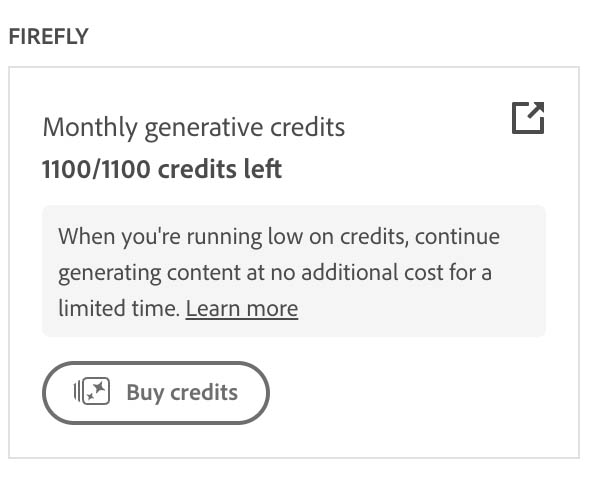
Task: Click the word 'generative' in card title
Action: click(x=204, y=128)
